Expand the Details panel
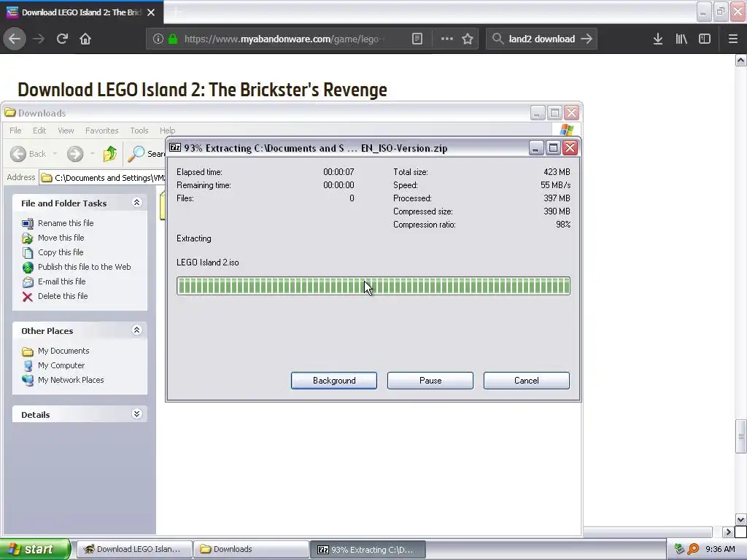 (x=136, y=414)
